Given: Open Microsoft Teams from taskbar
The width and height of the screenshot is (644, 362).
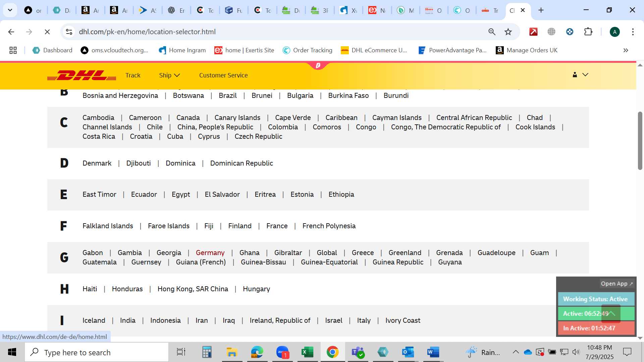Looking at the screenshot, I should click(x=358, y=352).
